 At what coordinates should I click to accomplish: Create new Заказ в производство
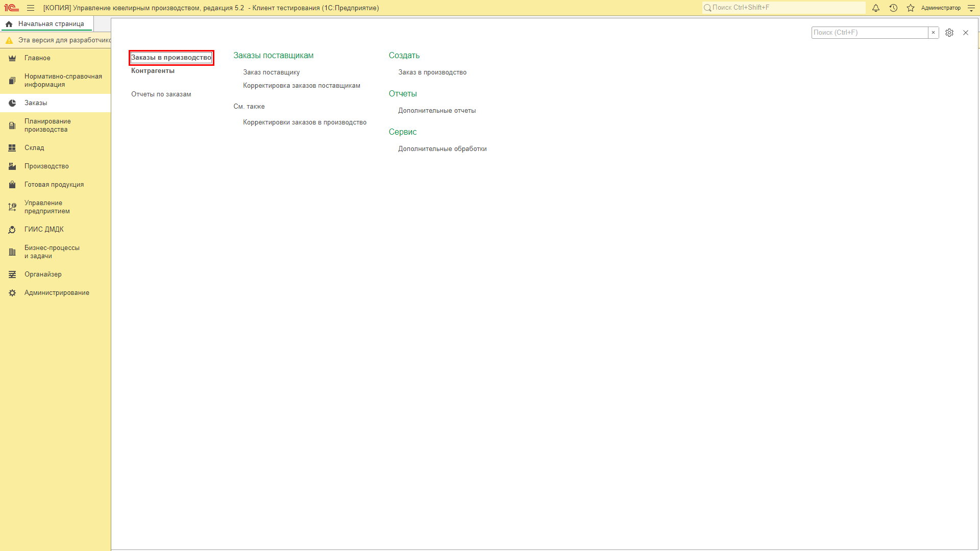coord(432,72)
